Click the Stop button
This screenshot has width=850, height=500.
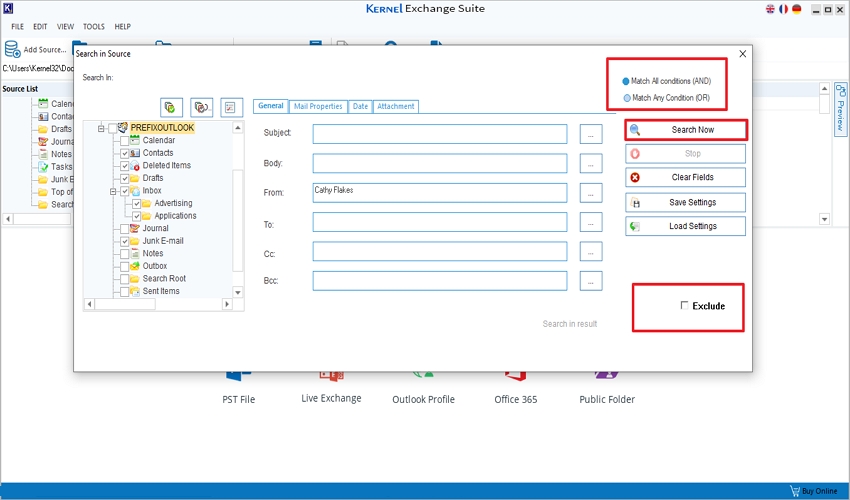[686, 153]
